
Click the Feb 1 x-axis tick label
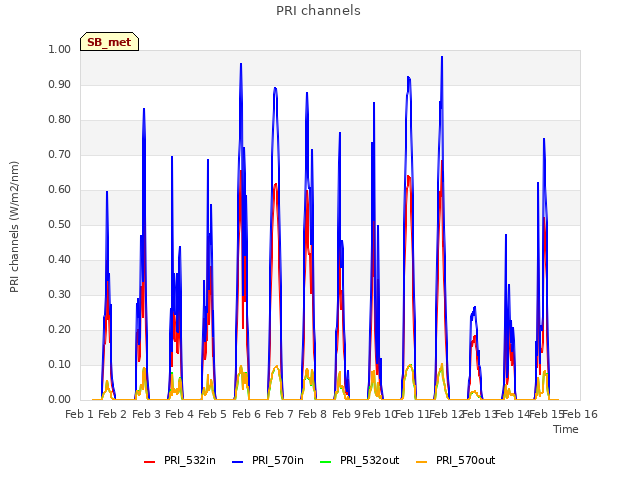[80, 414]
